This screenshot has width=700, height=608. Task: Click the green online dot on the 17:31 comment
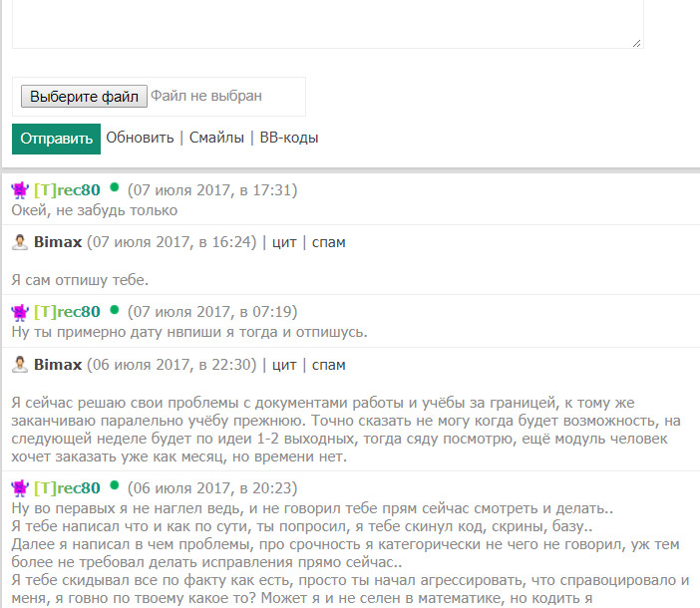[115, 187]
